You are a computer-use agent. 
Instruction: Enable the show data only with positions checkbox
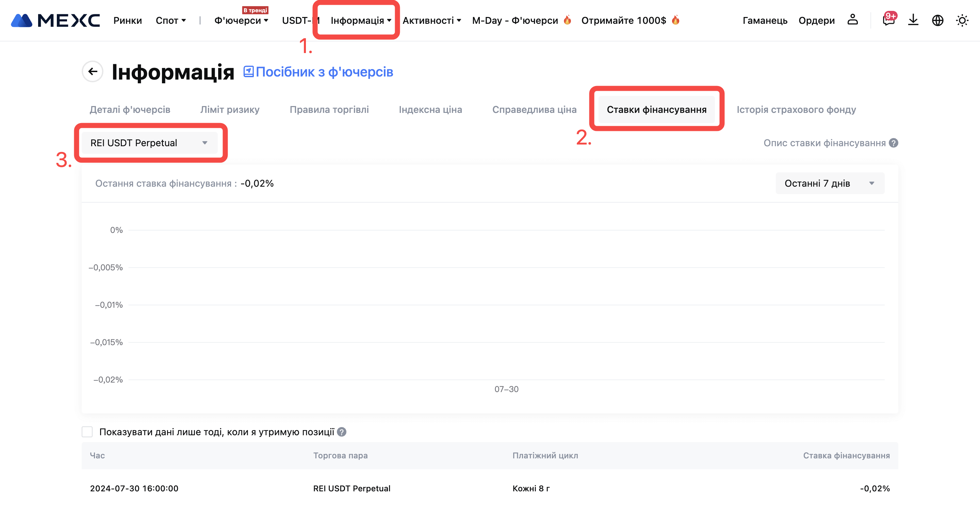(x=87, y=432)
